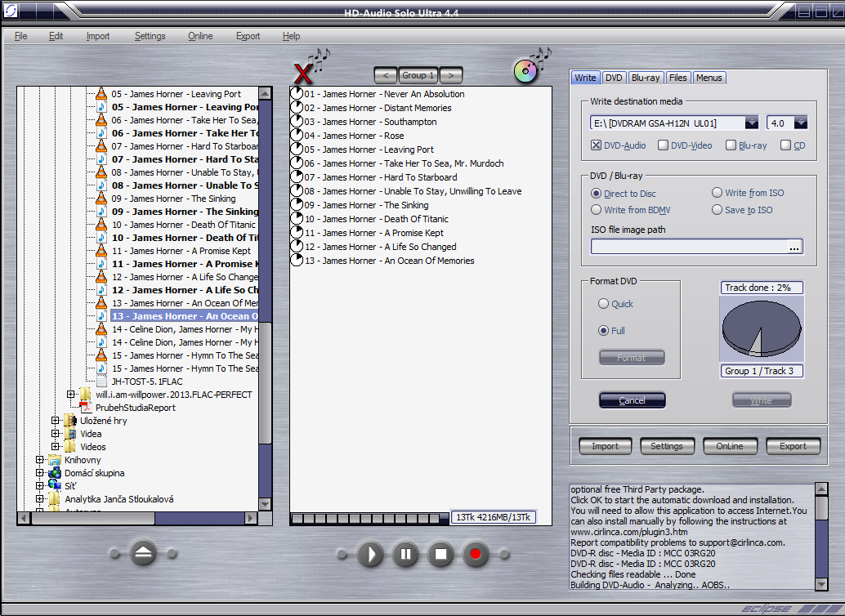Switch to the Menus tab

point(709,78)
